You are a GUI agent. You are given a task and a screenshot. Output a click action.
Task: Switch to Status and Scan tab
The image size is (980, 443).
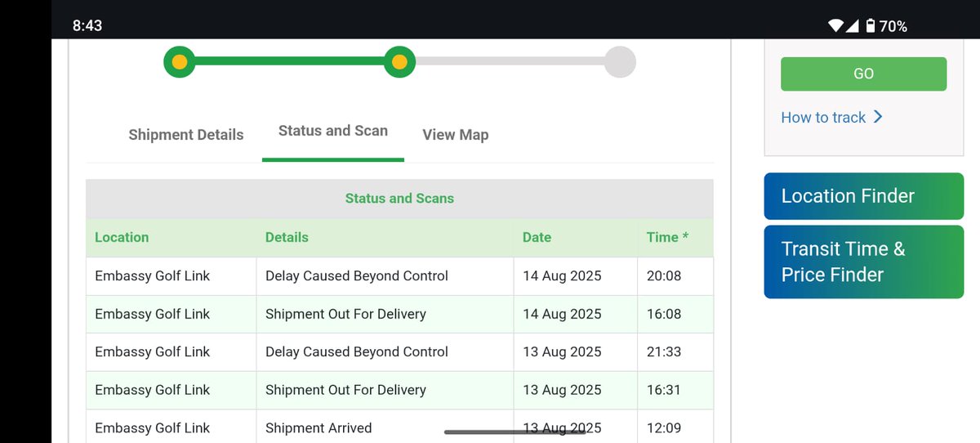(333, 131)
